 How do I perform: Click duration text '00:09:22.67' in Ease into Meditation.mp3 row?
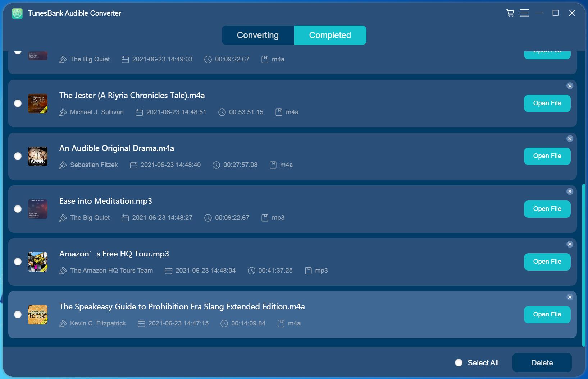point(232,218)
